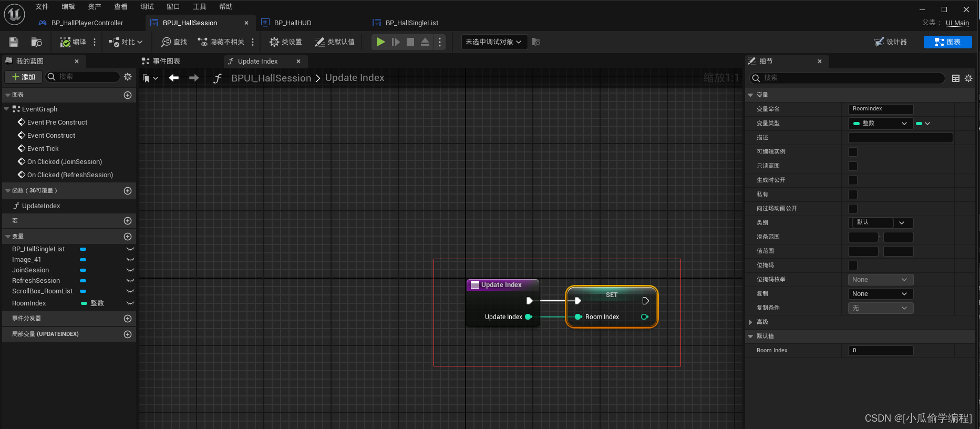Open My Blueprint settings gear
Image resolution: width=980 pixels, height=429 pixels.
point(128,77)
